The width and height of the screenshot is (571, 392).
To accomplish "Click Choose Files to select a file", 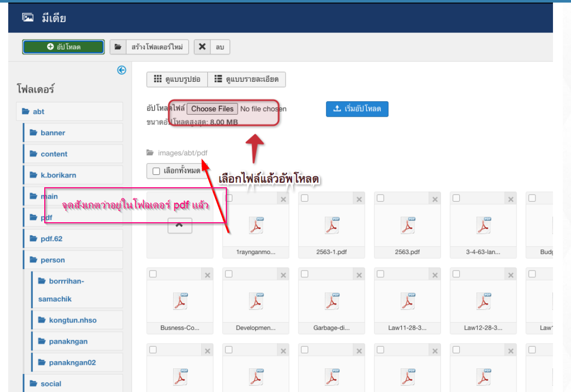I will [x=212, y=109].
